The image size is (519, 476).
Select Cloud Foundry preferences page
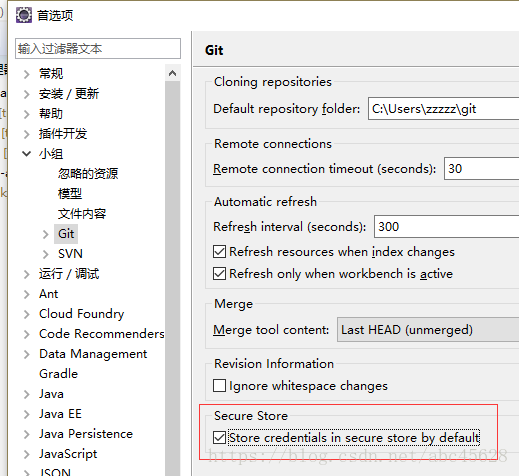[81, 314]
